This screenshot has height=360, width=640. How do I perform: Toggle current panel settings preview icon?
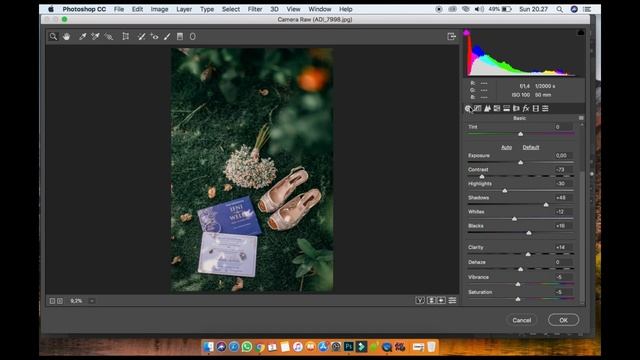click(453, 300)
